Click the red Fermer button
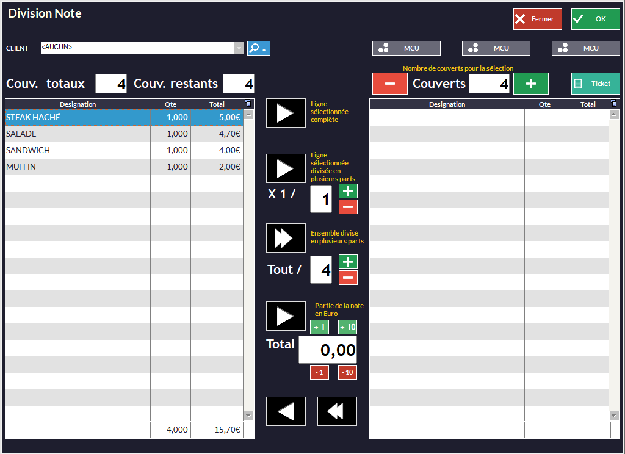625x454 pixels. tap(537, 20)
